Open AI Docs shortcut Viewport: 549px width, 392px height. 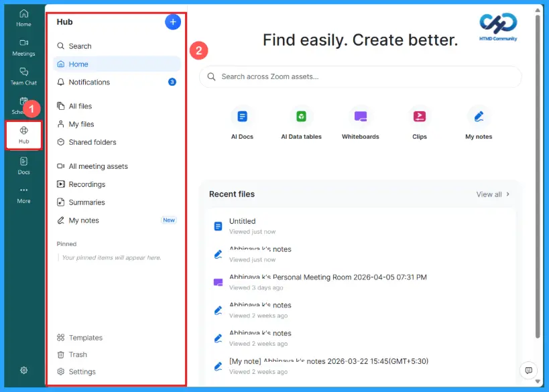(x=242, y=123)
